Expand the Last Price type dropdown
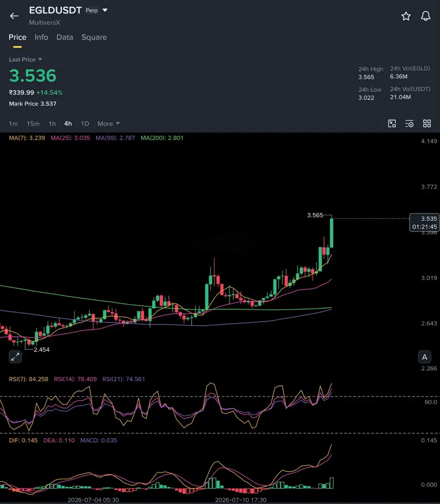The width and height of the screenshot is (440, 504). (x=40, y=60)
